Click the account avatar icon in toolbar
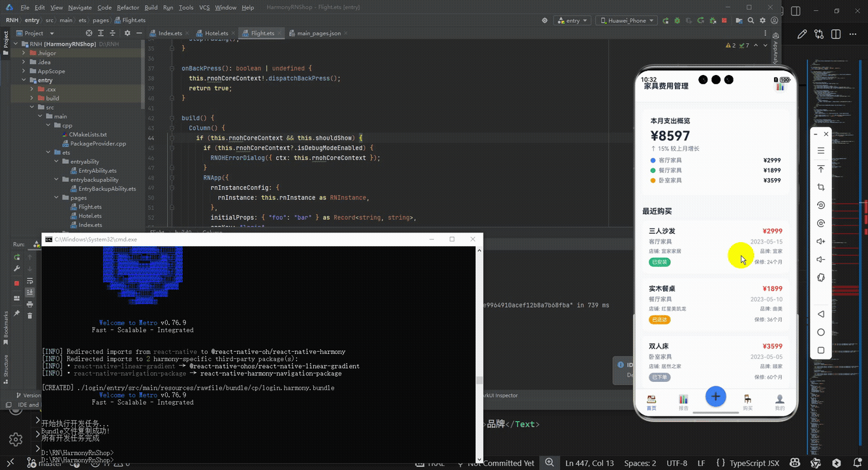Image resolution: width=868 pixels, height=470 pixels. (x=775, y=20)
